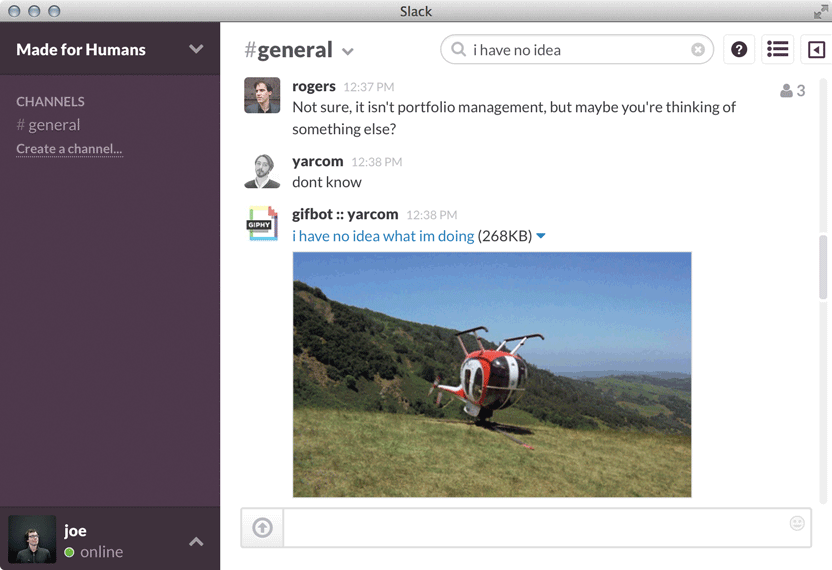Click the 12:37 PM timestamp
The height and width of the screenshot is (570, 832).
[369, 87]
